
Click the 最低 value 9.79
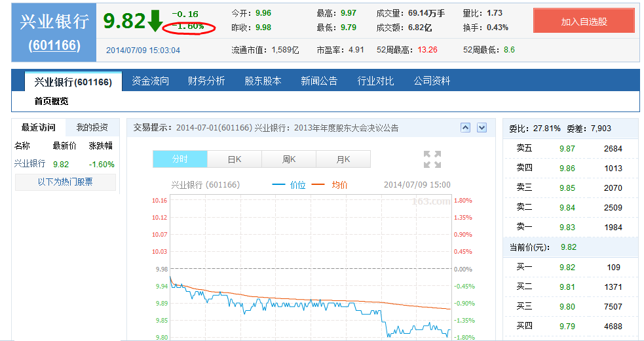tap(349, 28)
